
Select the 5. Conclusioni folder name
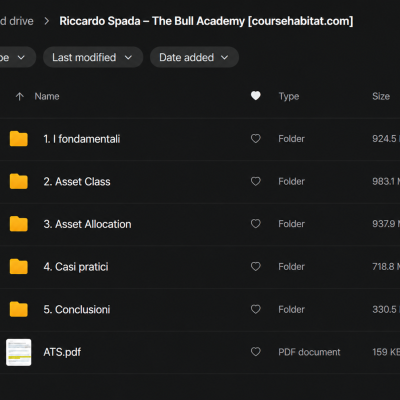(77, 310)
